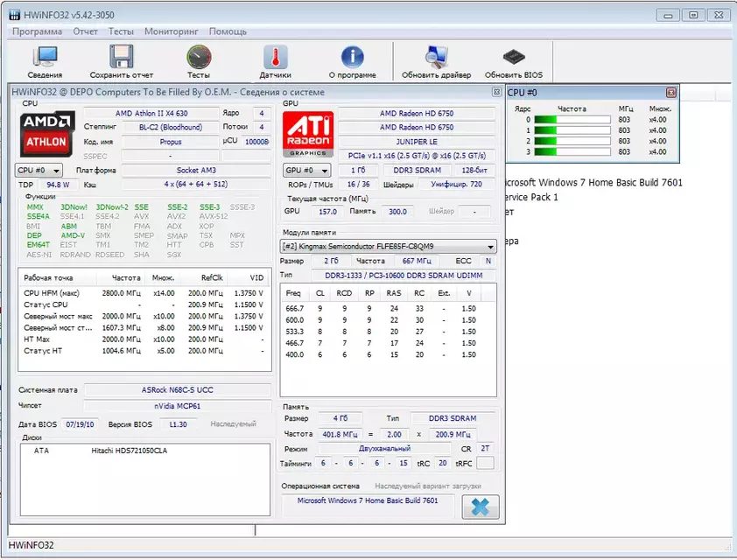Viewport: 737px width, 560px height.
Task: Click the 94.8 W TDP value
Action: 58,185
